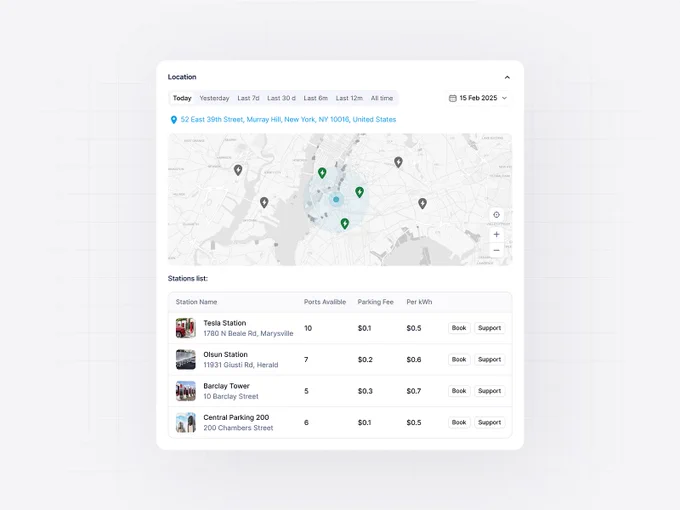Select the green charging pin right of center
This screenshot has height=510, width=680.
pyautogui.click(x=359, y=192)
